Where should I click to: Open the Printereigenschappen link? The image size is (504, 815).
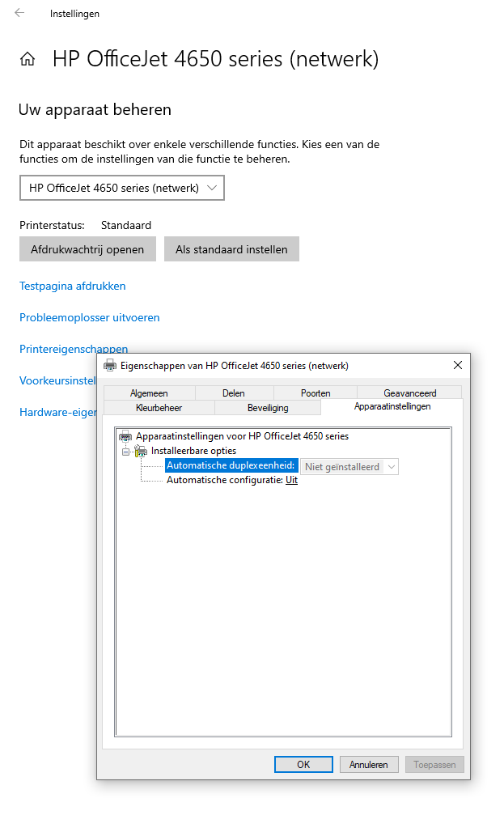[74, 348]
